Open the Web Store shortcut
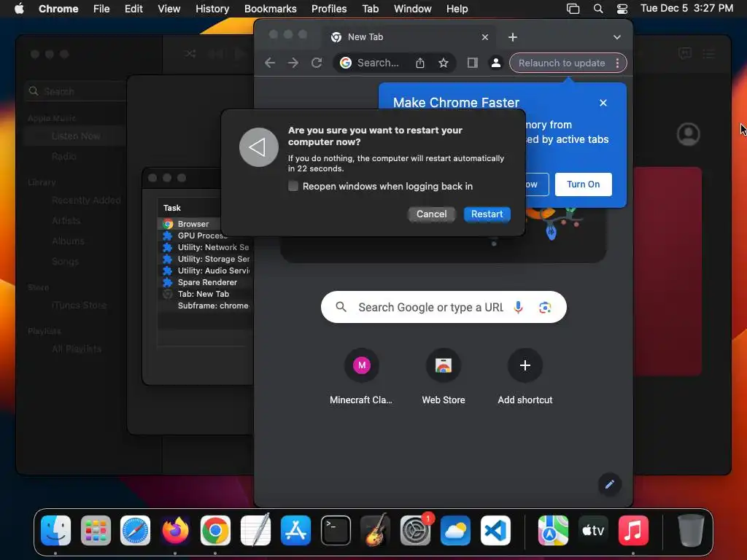The image size is (747, 560). click(x=443, y=377)
